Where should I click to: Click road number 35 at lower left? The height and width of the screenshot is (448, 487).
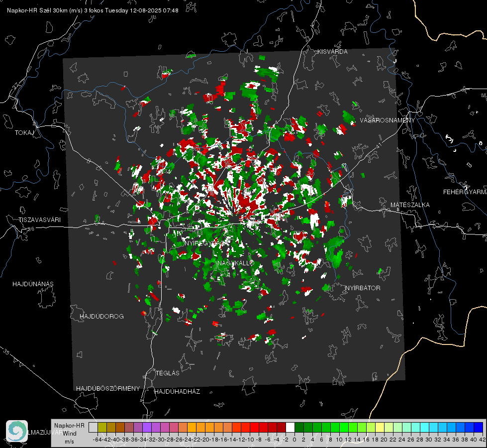6,352
